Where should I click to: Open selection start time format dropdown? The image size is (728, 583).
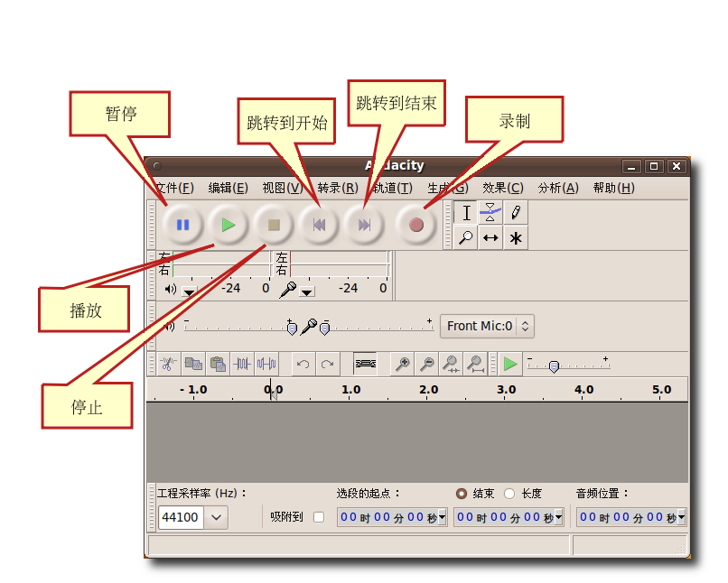pos(442,517)
